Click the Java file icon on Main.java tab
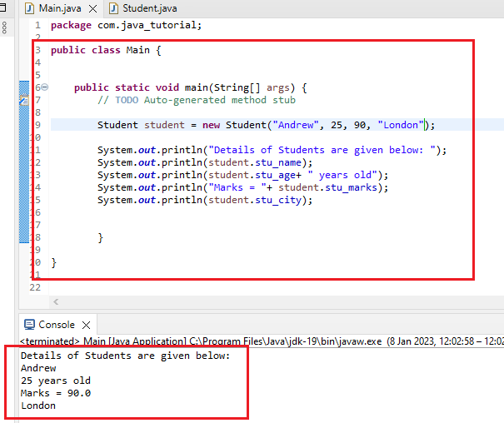504x423 pixels. tap(29, 8)
